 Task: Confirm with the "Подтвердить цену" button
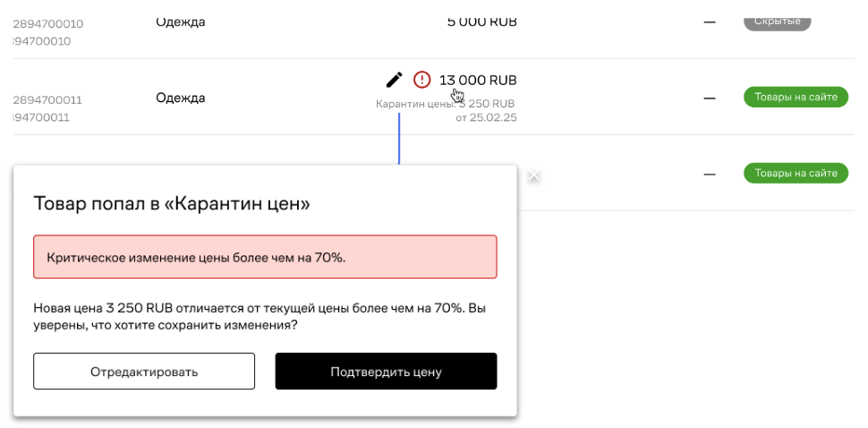(386, 372)
